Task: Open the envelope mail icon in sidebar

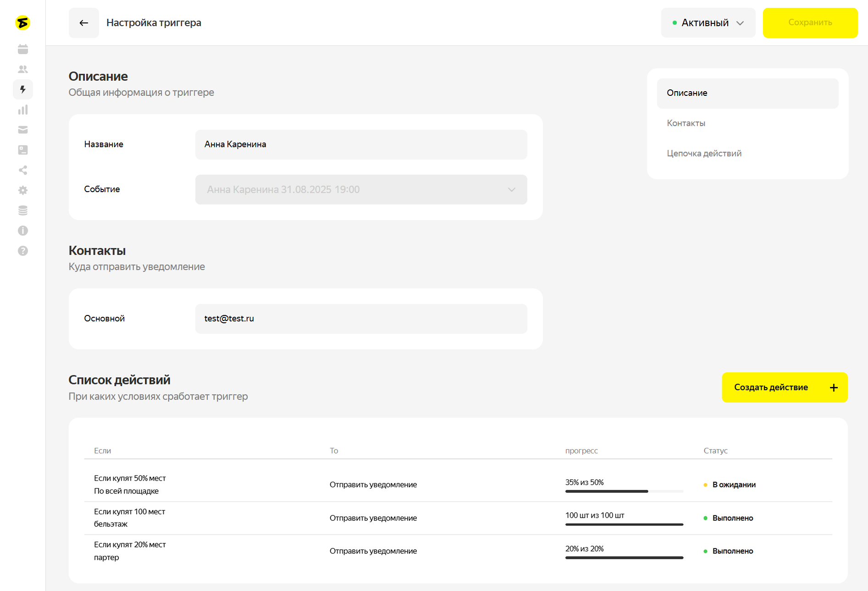Action: point(23,130)
